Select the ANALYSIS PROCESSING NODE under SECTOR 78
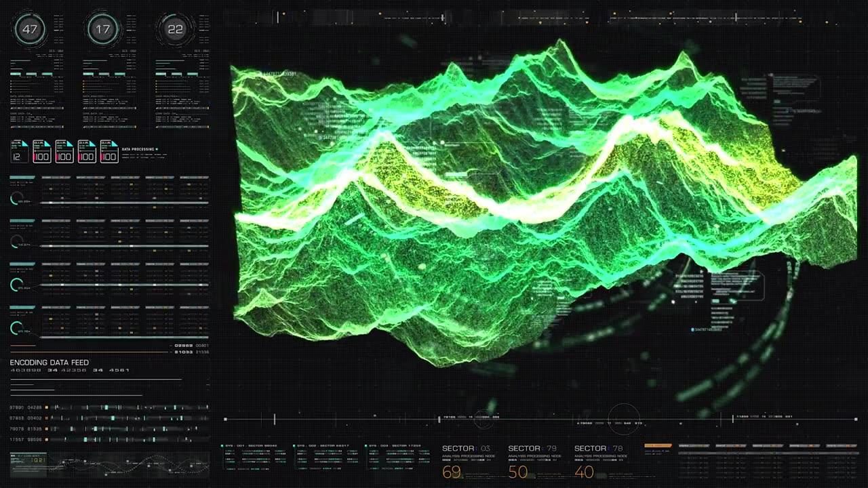This screenshot has height=488, width=868. 601,455
